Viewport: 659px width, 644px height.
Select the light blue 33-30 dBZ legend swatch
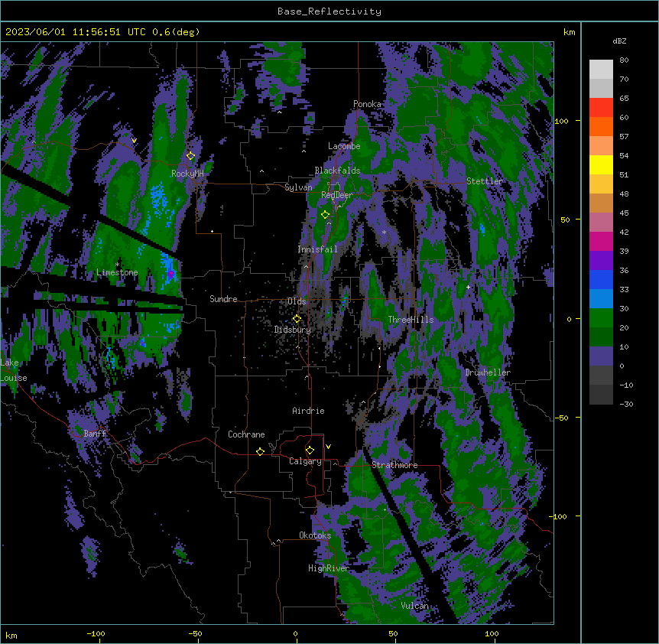[601, 299]
